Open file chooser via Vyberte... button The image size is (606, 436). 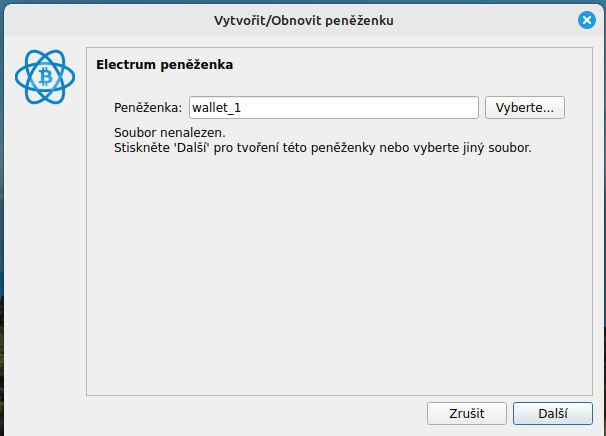[525, 107]
